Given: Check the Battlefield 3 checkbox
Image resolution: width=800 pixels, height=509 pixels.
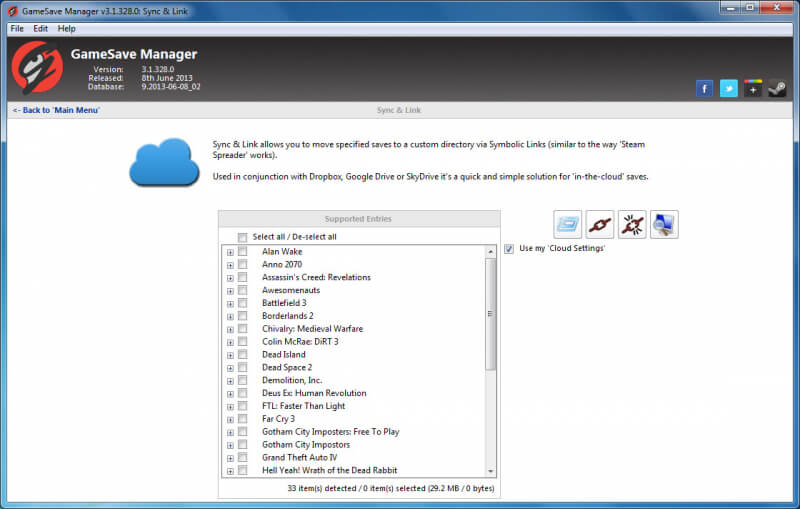Looking at the screenshot, I should tap(243, 303).
